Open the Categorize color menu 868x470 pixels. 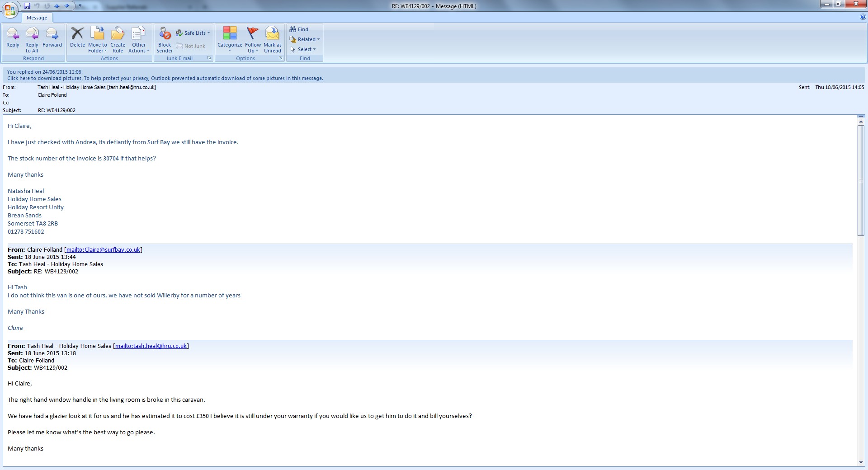230,40
